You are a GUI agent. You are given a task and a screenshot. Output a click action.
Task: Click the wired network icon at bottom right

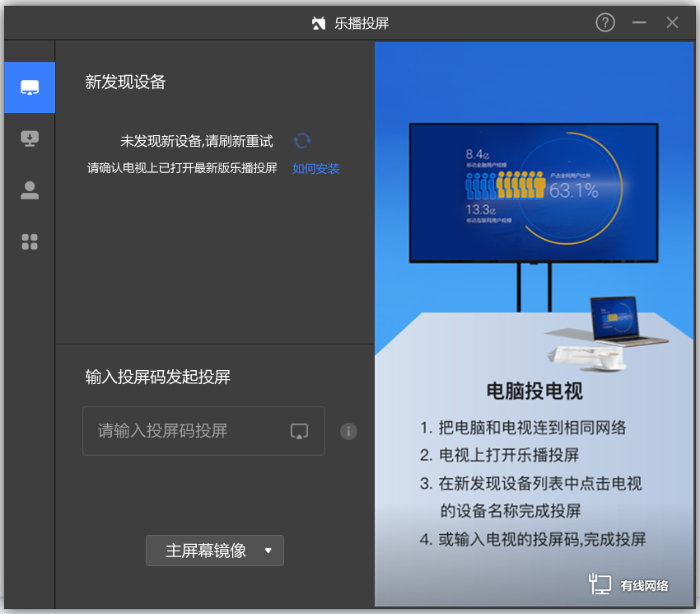point(600,584)
